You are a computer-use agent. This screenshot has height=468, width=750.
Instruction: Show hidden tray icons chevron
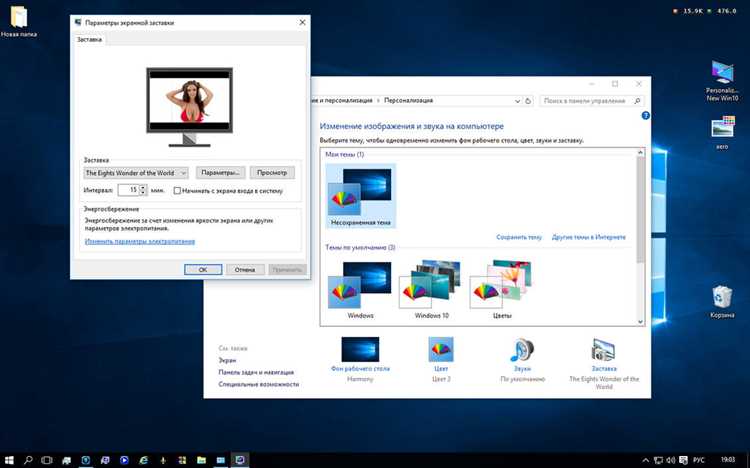click(x=645, y=460)
